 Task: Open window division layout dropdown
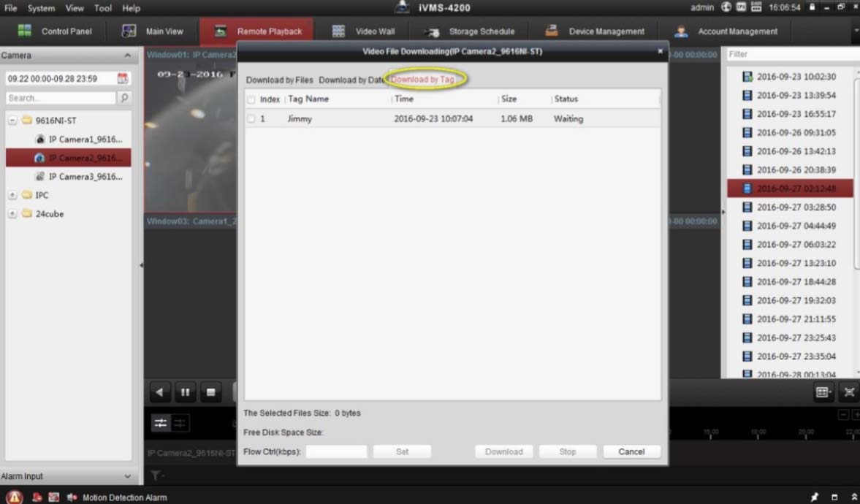[823, 392]
